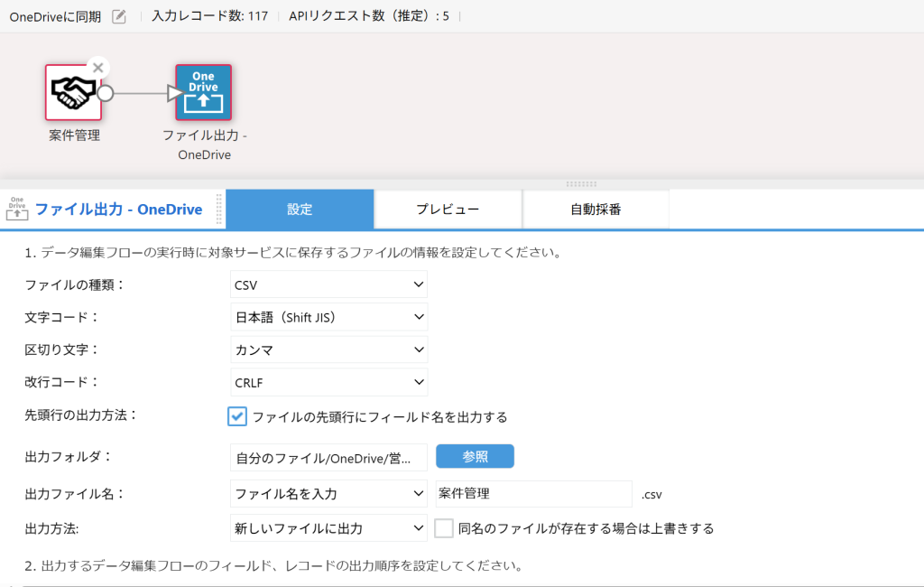Open the 新しいファイルに出力 dropdown
The image size is (924, 587).
pos(328,528)
